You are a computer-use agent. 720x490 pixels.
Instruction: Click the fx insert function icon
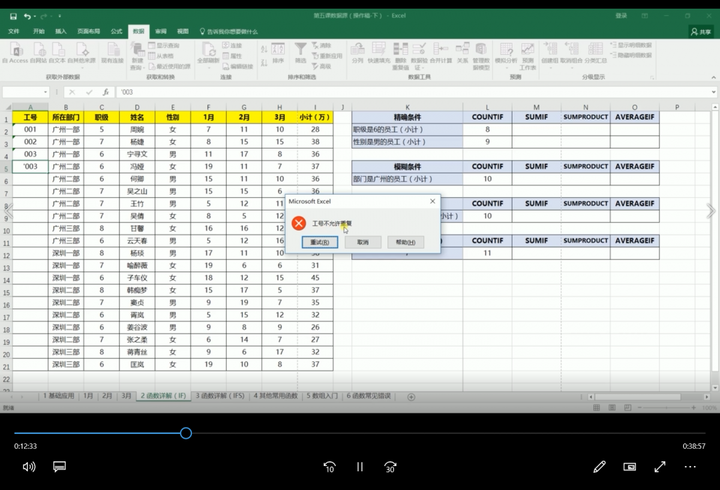pos(106,92)
